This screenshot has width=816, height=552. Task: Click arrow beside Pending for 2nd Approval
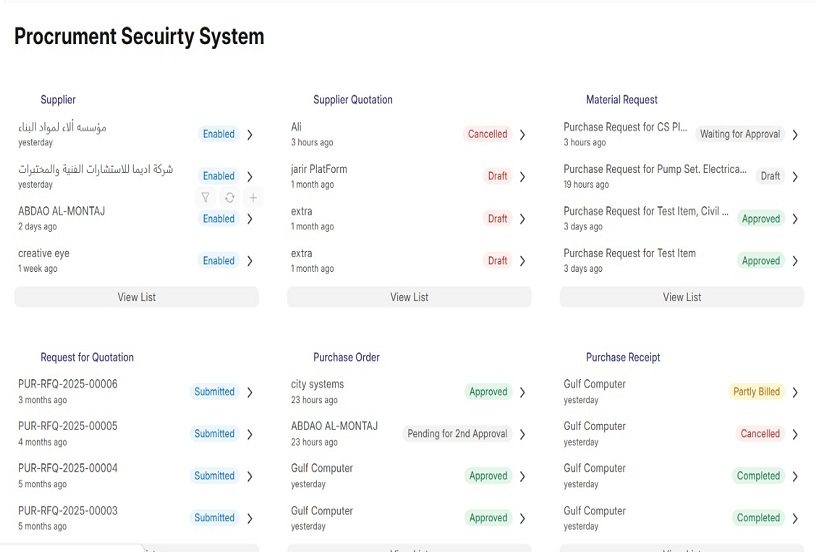point(522,434)
